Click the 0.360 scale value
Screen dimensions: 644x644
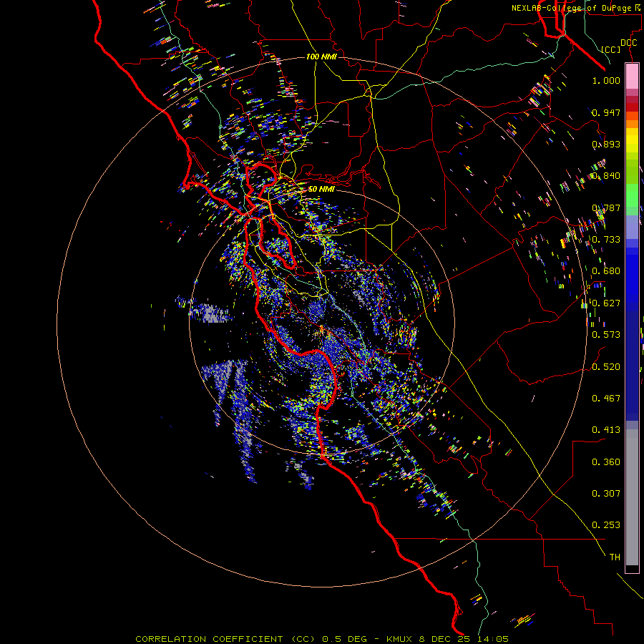pos(606,462)
